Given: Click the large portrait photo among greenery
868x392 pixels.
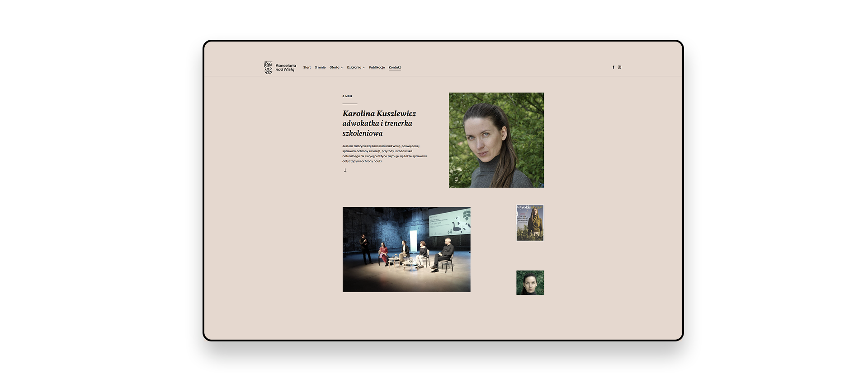Looking at the screenshot, I should [x=496, y=140].
